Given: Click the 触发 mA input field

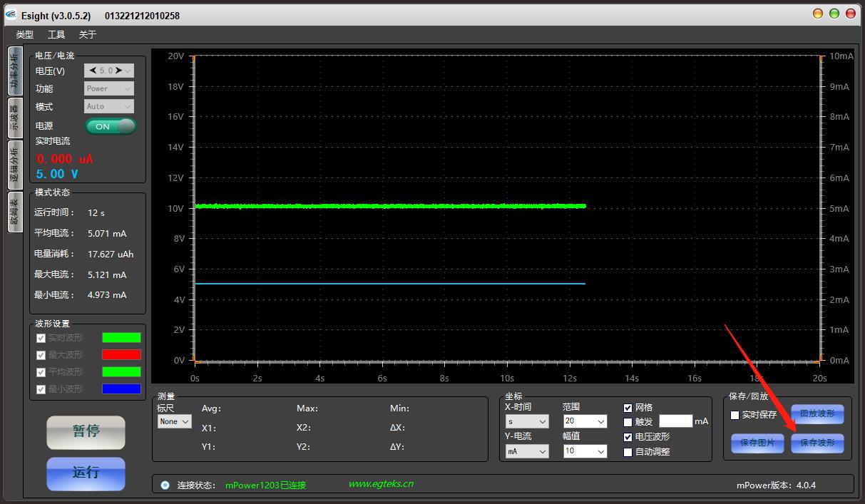Looking at the screenshot, I should [675, 421].
